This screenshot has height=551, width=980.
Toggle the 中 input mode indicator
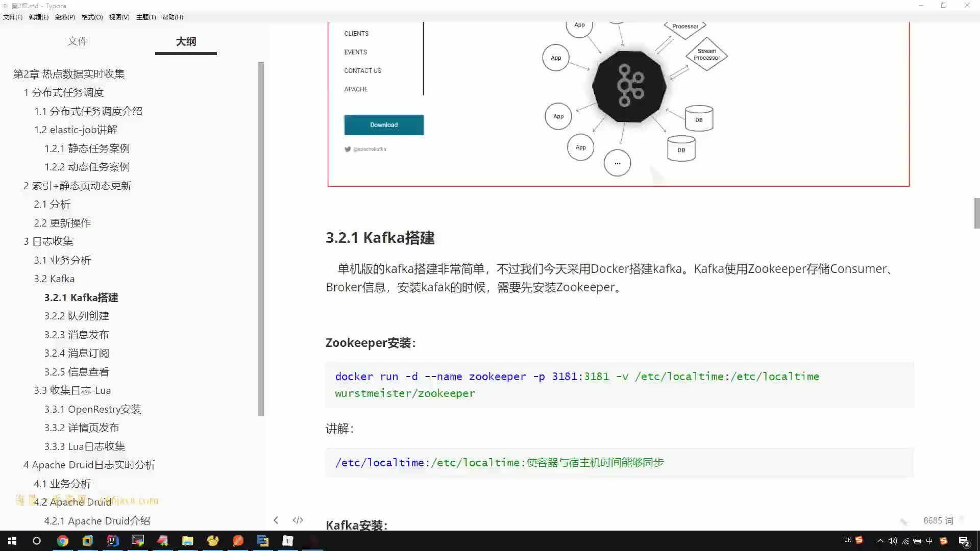coord(929,541)
